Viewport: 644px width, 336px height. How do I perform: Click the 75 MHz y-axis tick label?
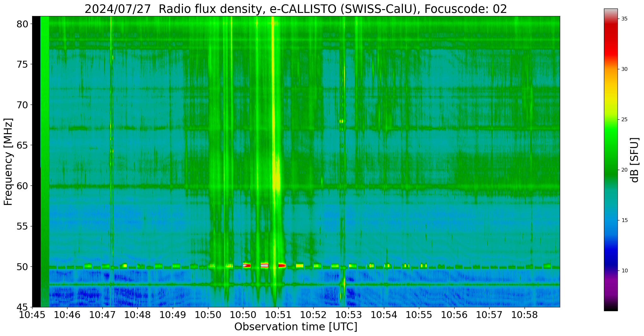point(23,64)
